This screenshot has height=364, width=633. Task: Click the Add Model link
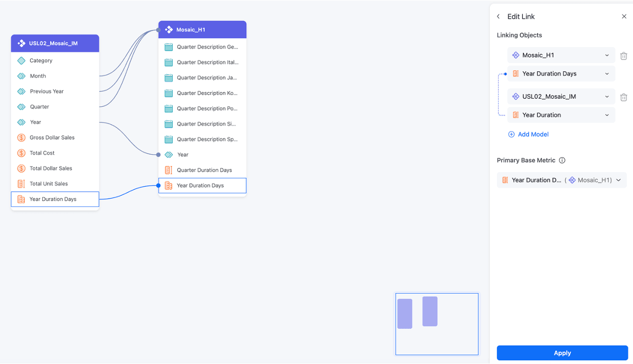pos(533,134)
